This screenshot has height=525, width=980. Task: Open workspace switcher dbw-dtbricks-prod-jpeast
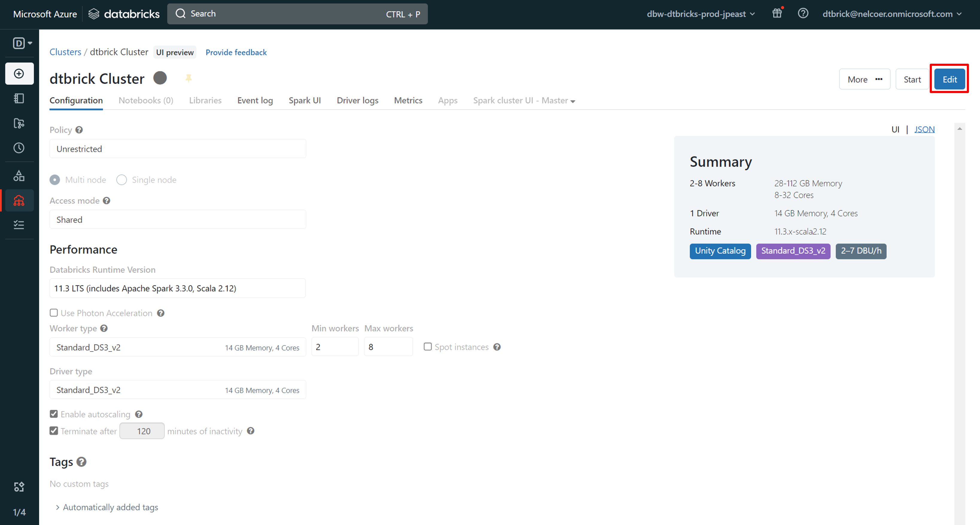(700, 14)
